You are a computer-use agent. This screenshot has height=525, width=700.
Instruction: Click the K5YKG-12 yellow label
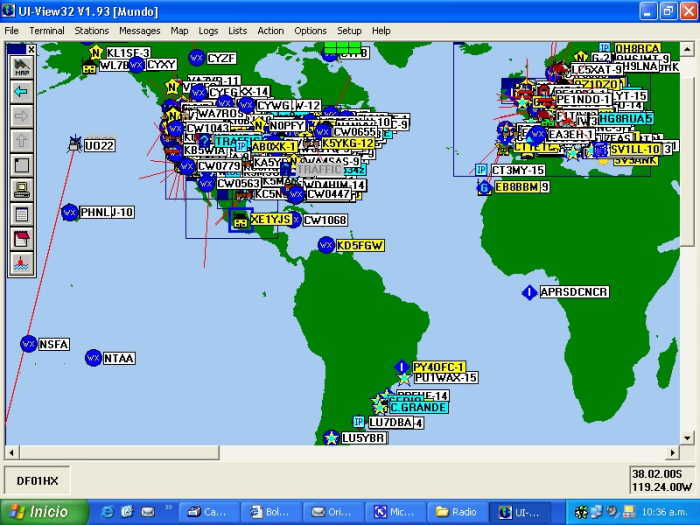(348, 143)
